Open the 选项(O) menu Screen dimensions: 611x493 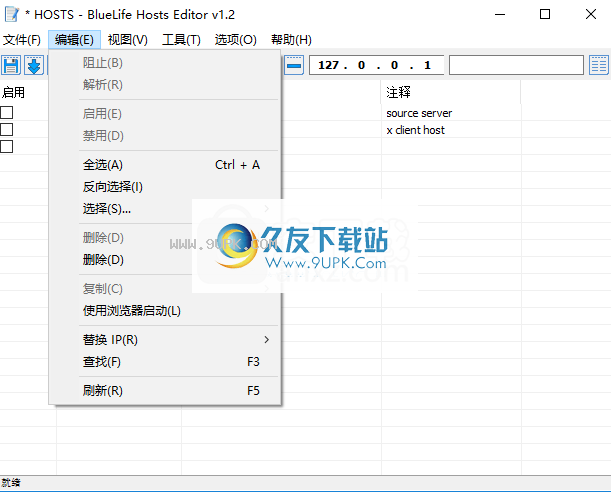pyautogui.click(x=235, y=40)
